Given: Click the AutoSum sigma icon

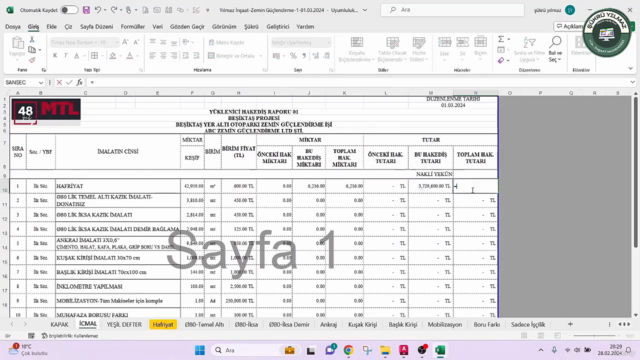Looking at the screenshot, I should coord(501,39).
